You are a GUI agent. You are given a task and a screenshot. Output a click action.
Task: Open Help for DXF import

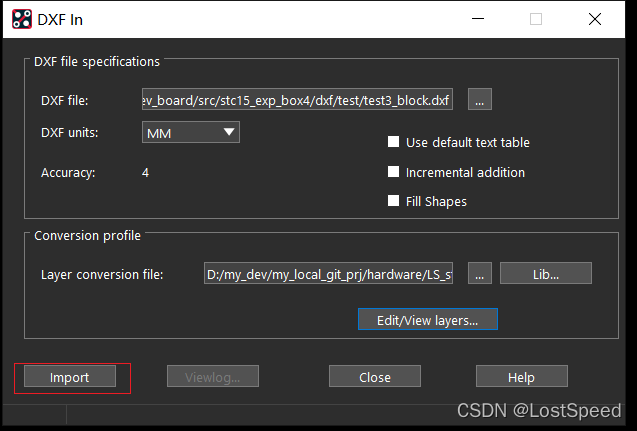tap(521, 378)
